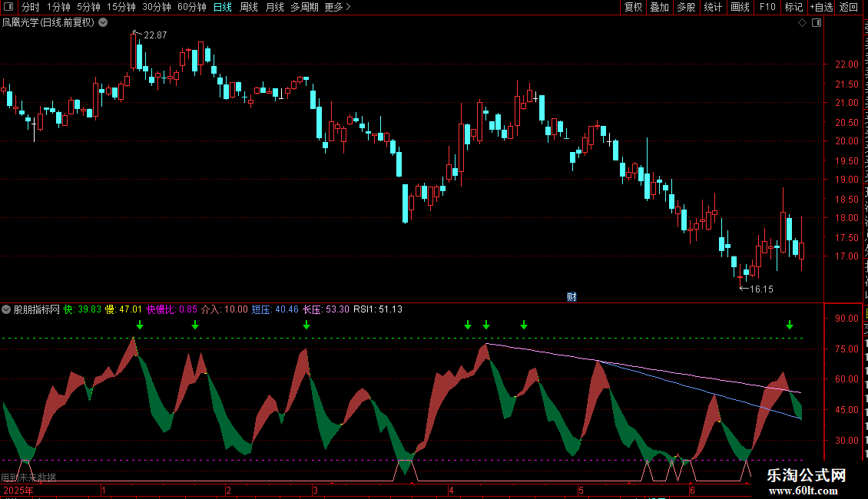Click the 16.15 low price label
This screenshot has height=499, width=868.
point(761,289)
